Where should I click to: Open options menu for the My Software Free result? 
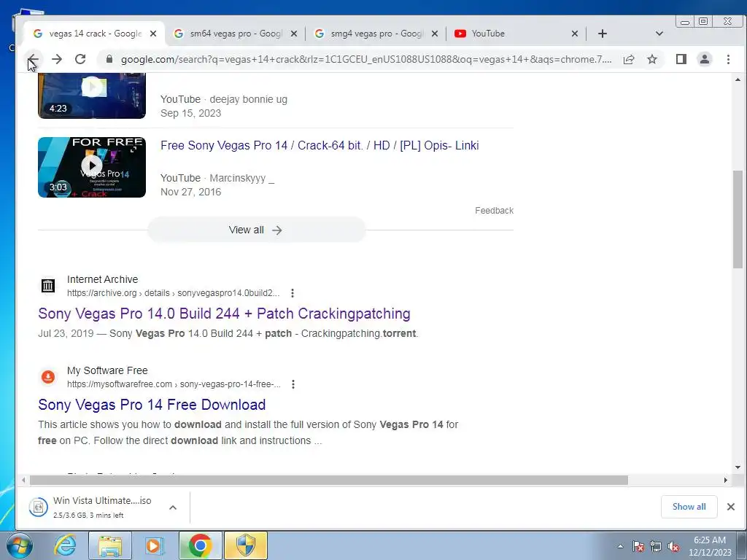[293, 384]
